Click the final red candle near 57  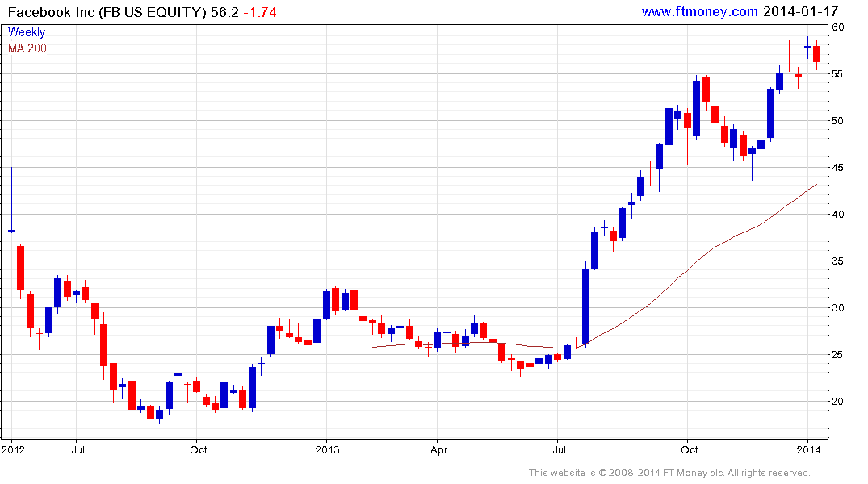816,54
